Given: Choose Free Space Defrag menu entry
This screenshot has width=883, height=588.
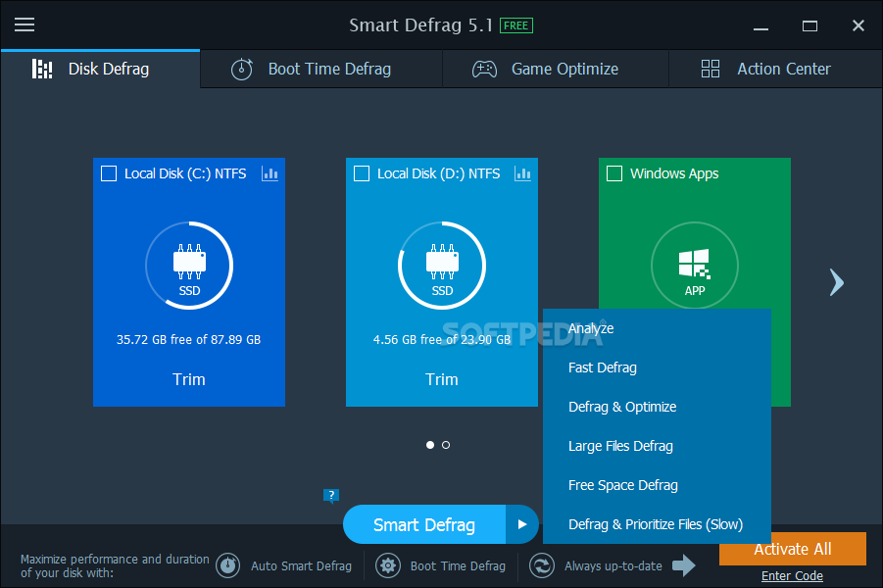Looking at the screenshot, I should (657, 485).
